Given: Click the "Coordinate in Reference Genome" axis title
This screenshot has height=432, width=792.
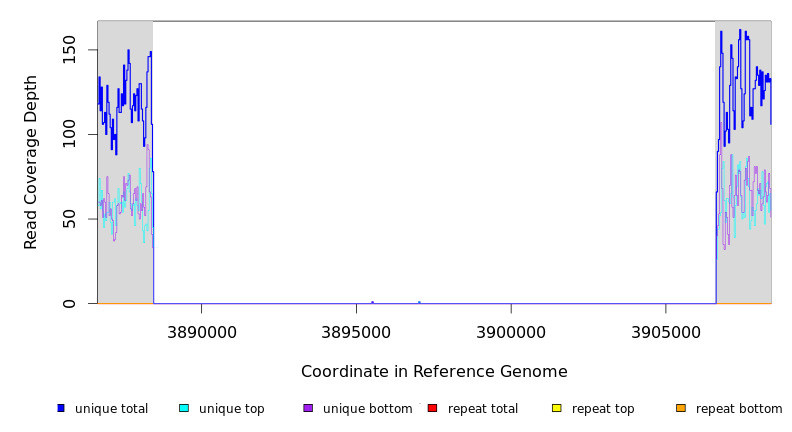Looking at the screenshot, I should (x=434, y=372).
